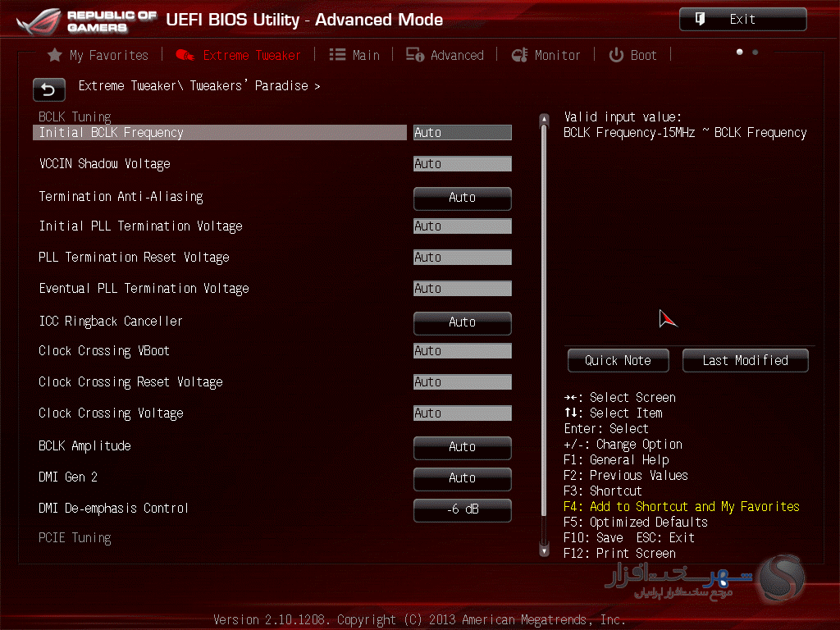Viewport: 840px width, 630px height.
Task: Switch to the Boot tab
Action: tap(632, 55)
